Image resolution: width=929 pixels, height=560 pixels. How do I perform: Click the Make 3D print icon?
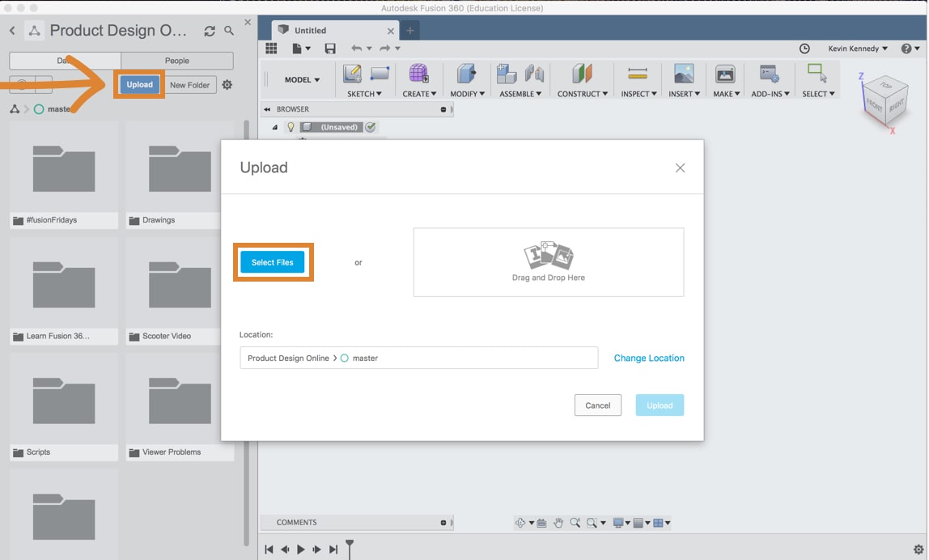pyautogui.click(x=725, y=74)
